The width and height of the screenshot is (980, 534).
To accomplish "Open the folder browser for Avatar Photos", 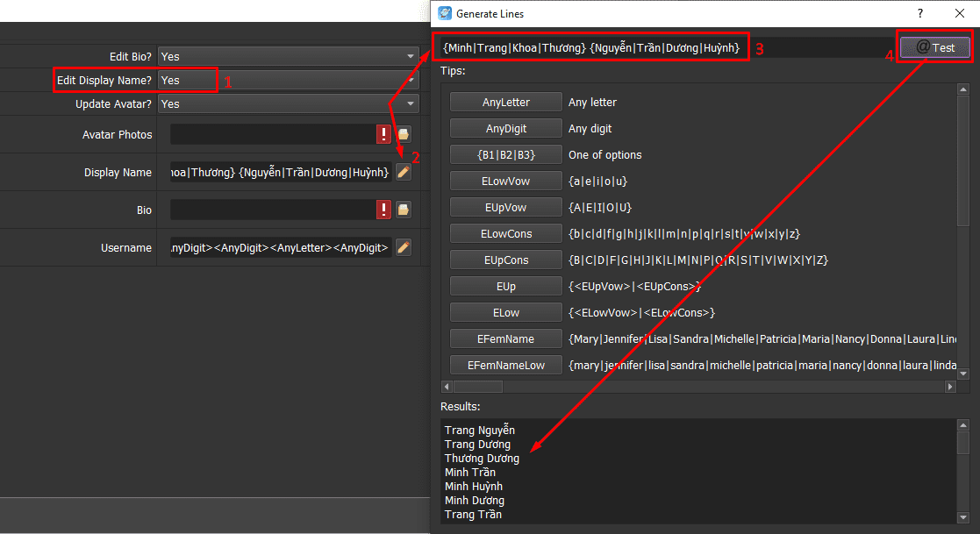I will (404, 134).
